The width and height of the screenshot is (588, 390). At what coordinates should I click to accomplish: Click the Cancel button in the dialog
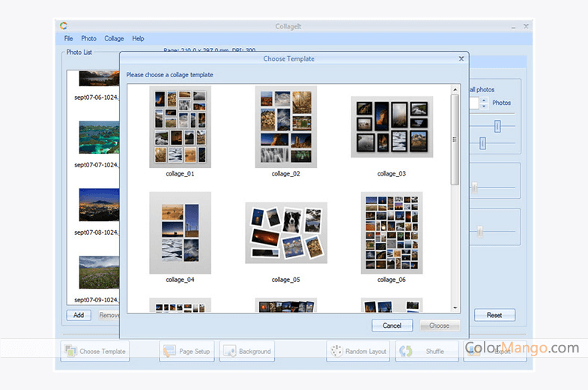click(392, 325)
